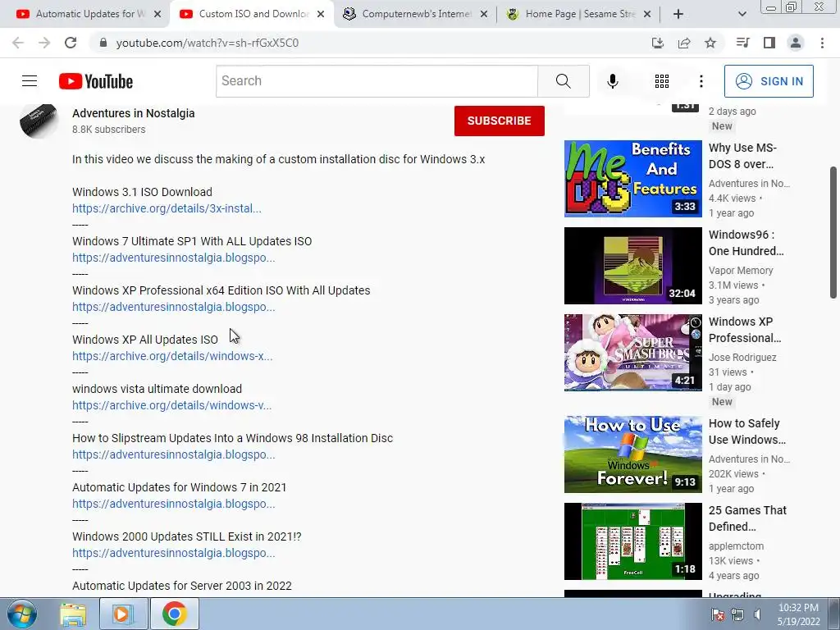Click the install/download page icon in address bar

[x=658, y=43]
